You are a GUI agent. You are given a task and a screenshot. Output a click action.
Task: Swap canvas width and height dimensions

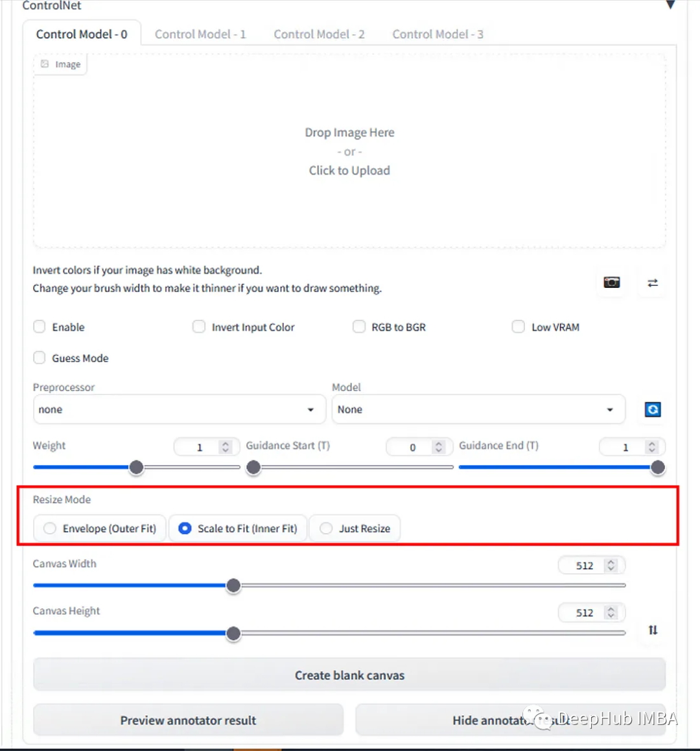click(x=653, y=630)
